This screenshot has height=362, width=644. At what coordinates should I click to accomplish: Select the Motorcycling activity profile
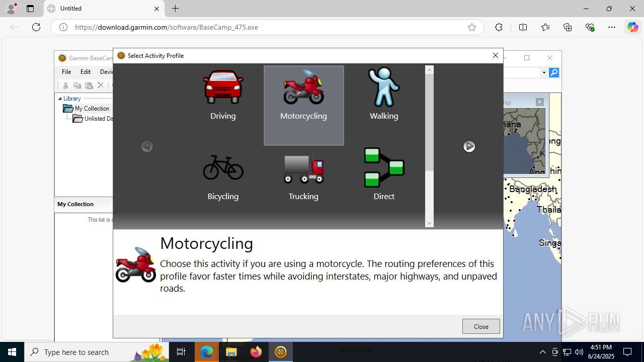(x=304, y=106)
